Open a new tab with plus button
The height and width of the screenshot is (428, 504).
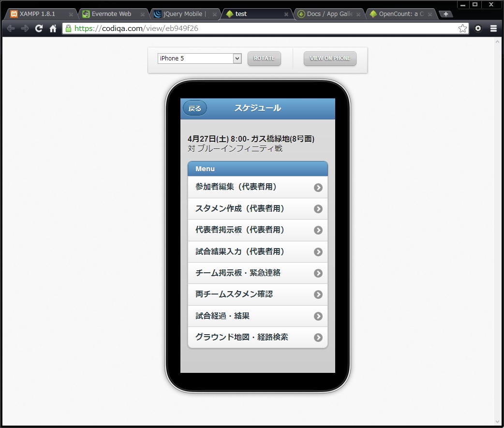[x=445, y=14]
